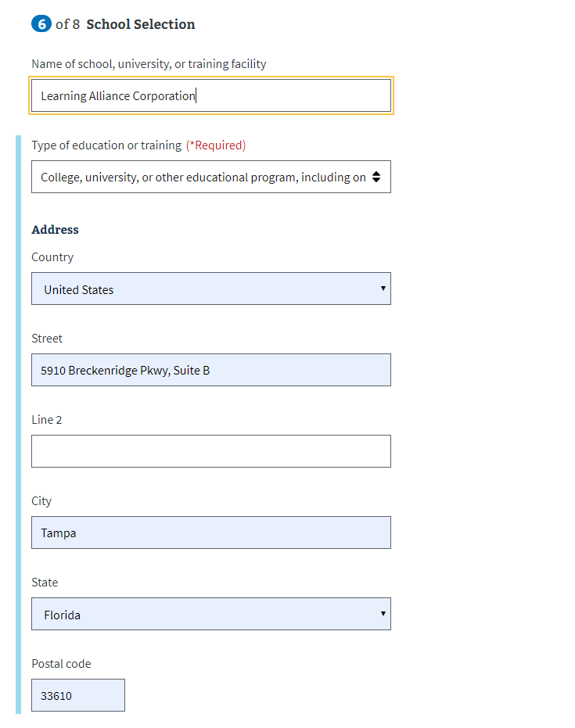Click the State label text
This screenshot has width=575, height=728.
point(45,583)
